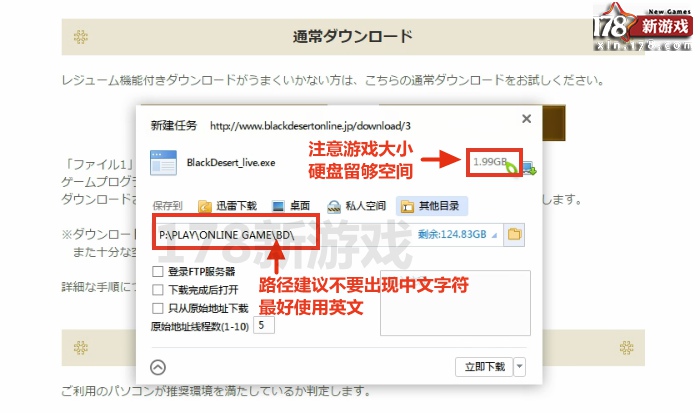Click the 桌面 monitor icon
Image resolution: width=700 pixels, height=413 pixels.
coord(278,206)
